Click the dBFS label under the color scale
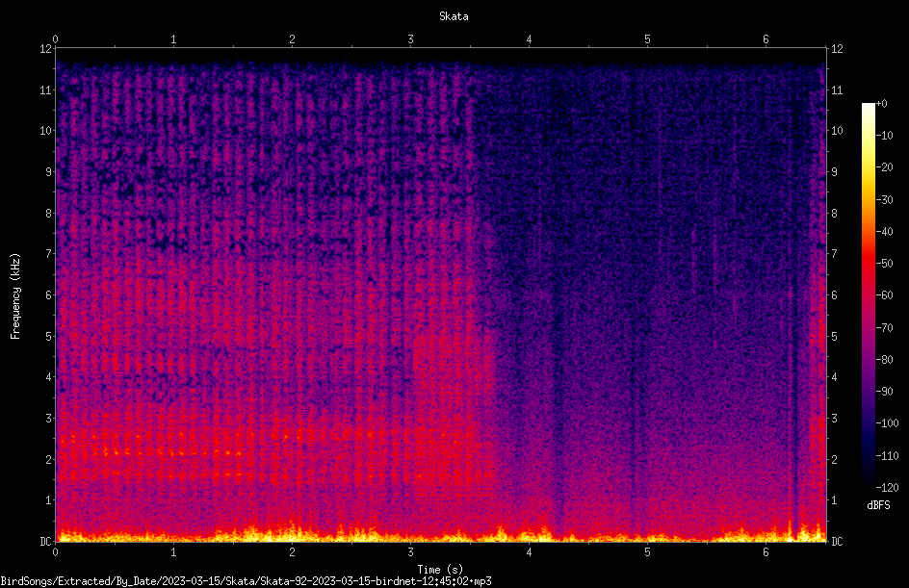This screenshot has height=588, width=909. pos(878,505)
